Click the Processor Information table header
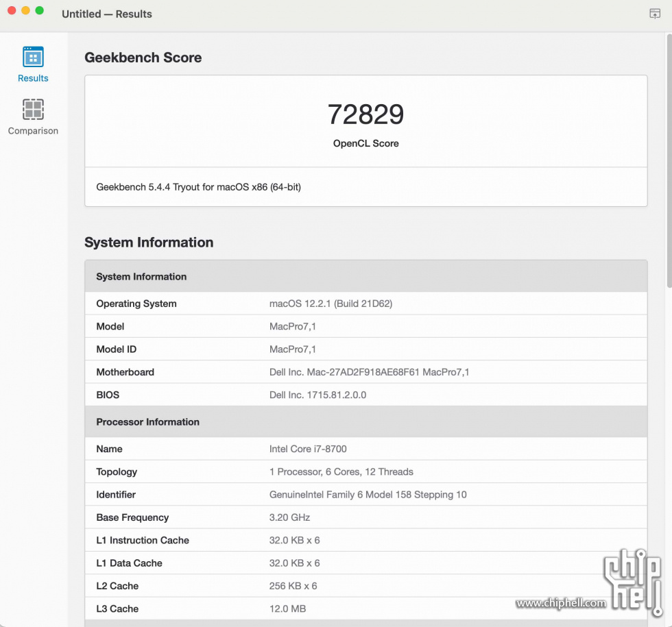The width and height of the screenshot is (672, 627). pos(366,422)
